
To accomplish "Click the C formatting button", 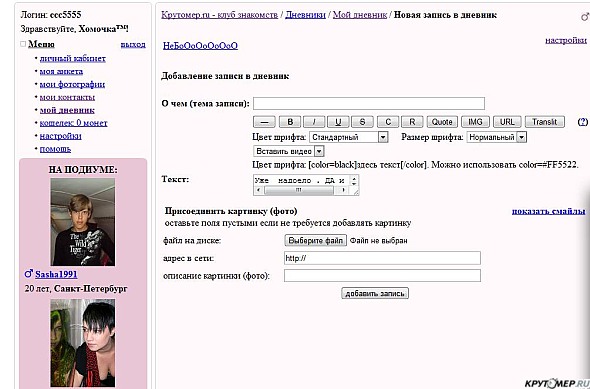I will click(388, 122).
